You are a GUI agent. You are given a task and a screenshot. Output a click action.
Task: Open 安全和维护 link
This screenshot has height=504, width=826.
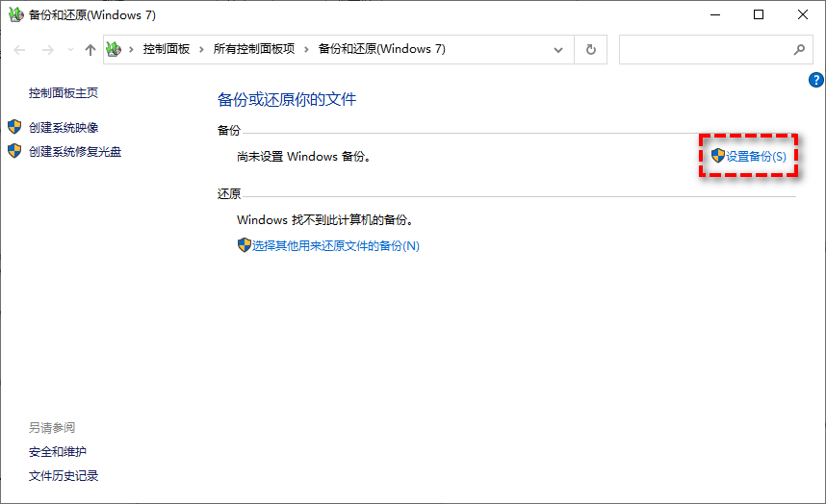coord(58,452)
